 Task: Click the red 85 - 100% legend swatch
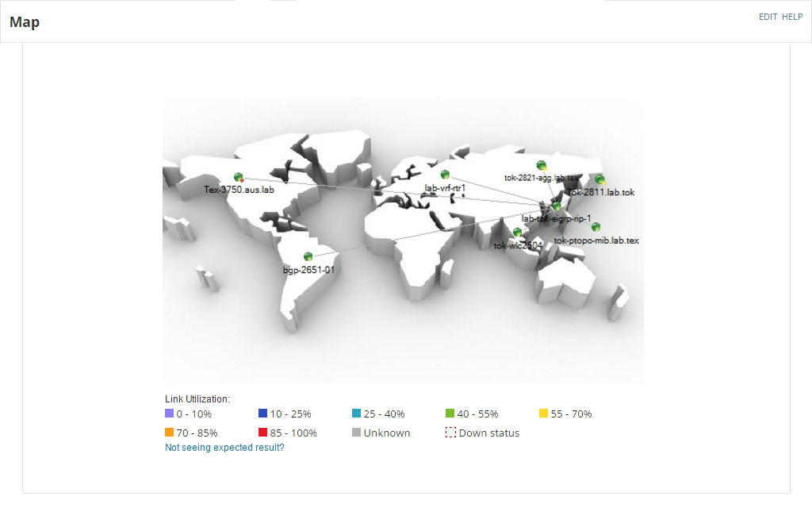coord(262,433)
